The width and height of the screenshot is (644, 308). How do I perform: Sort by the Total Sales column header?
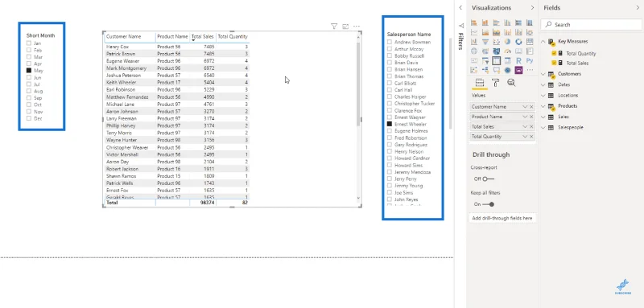tap(203, 36)
